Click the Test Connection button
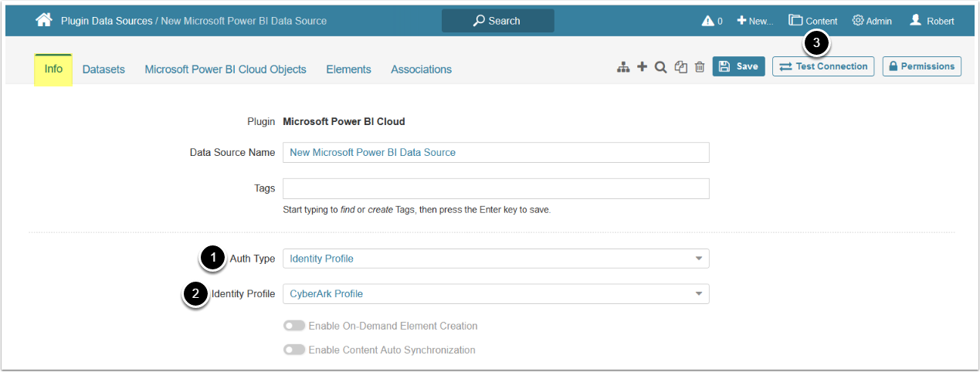The width and height of the screenshot is (980, 372). 823,66
